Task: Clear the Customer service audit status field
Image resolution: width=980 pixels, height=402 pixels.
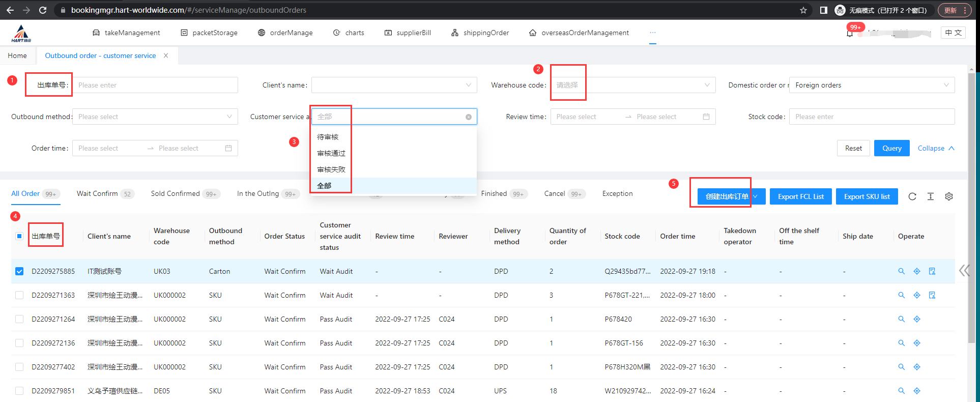Action: 468,117
